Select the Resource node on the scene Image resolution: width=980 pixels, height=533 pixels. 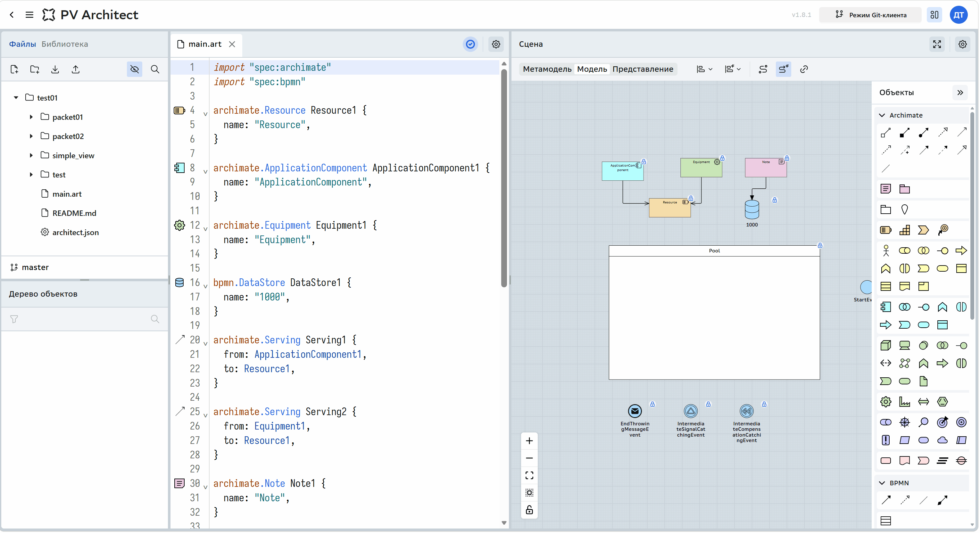coord(669,208)
